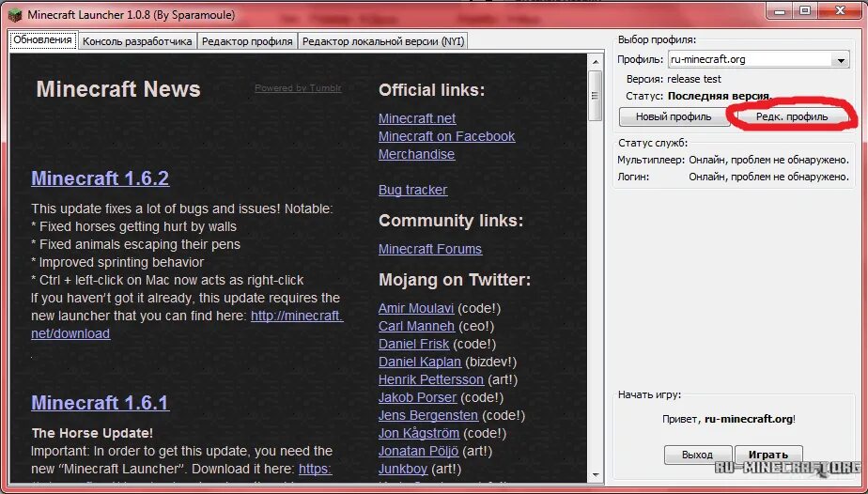Open the Редактор локальной версии (NYI) tab

383,41
